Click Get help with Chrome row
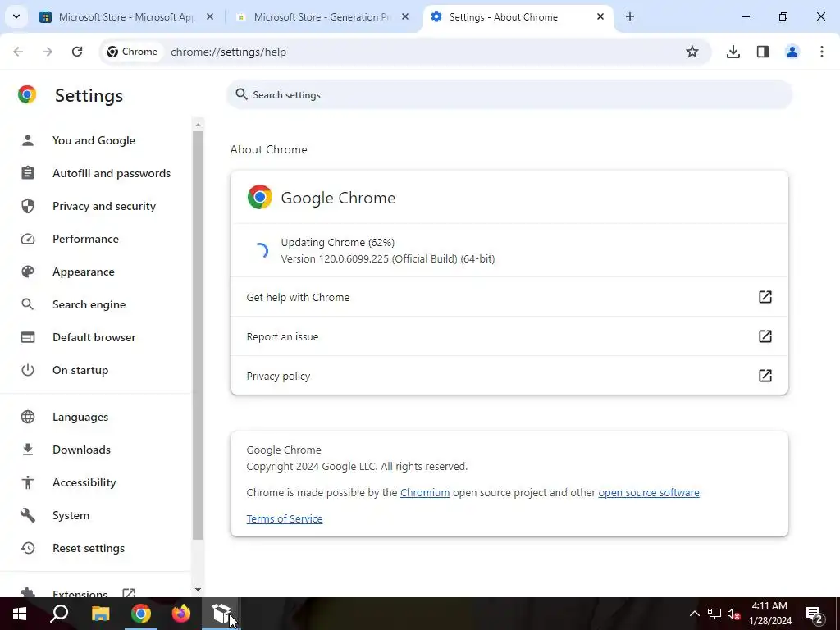The image size is (840, 630). [509, 297]
